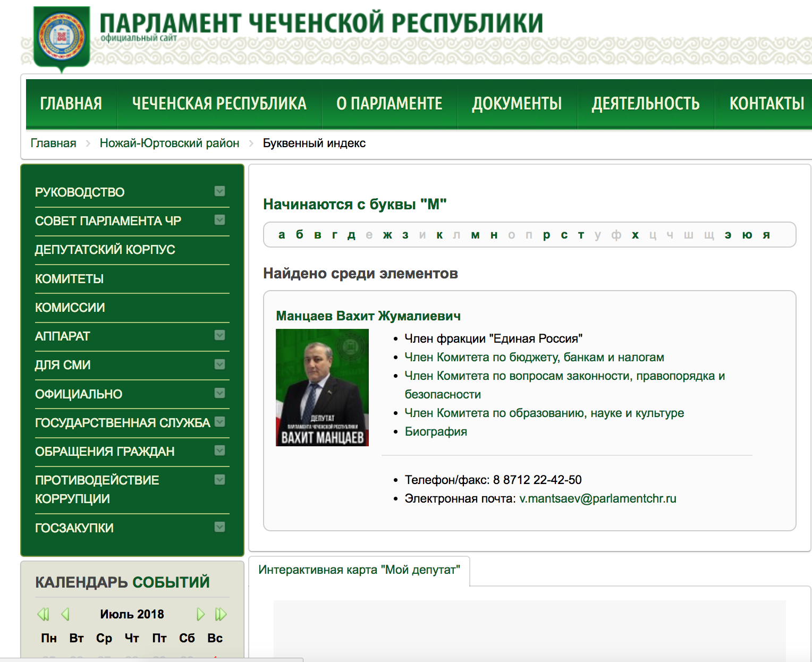Advance calendar to next year

(221, 614)
